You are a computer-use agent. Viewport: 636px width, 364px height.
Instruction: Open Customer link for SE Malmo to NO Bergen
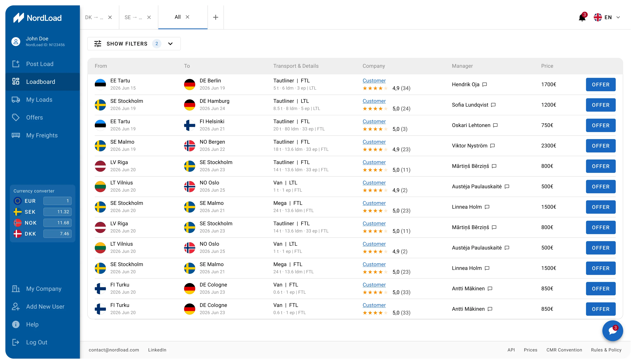(374, 142)
